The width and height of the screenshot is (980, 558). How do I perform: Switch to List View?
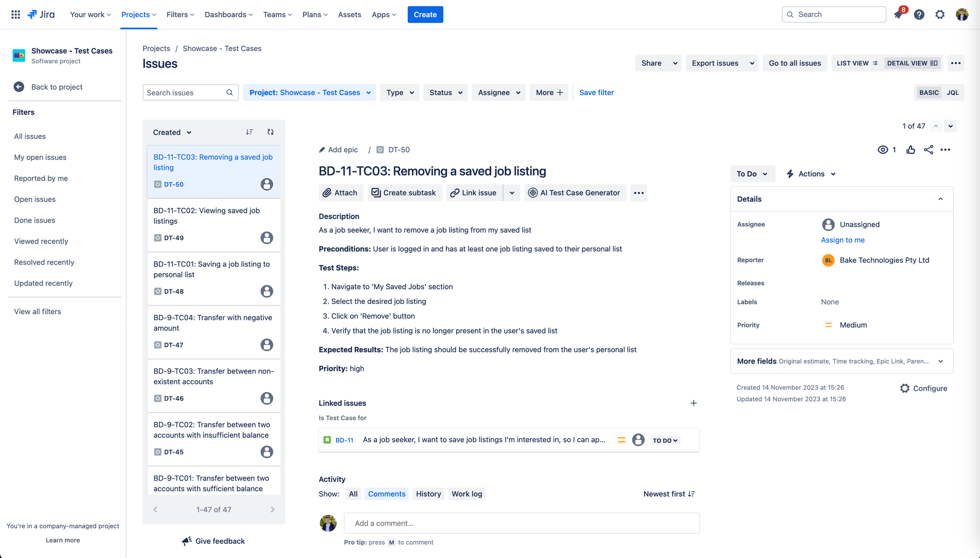click(x=857, y=63)
